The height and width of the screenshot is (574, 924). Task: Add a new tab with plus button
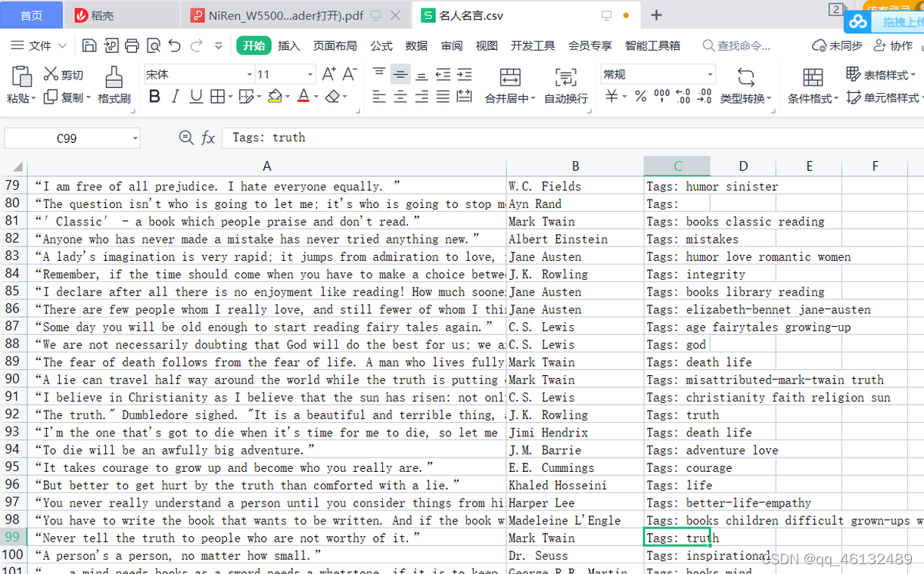point(657,15)
